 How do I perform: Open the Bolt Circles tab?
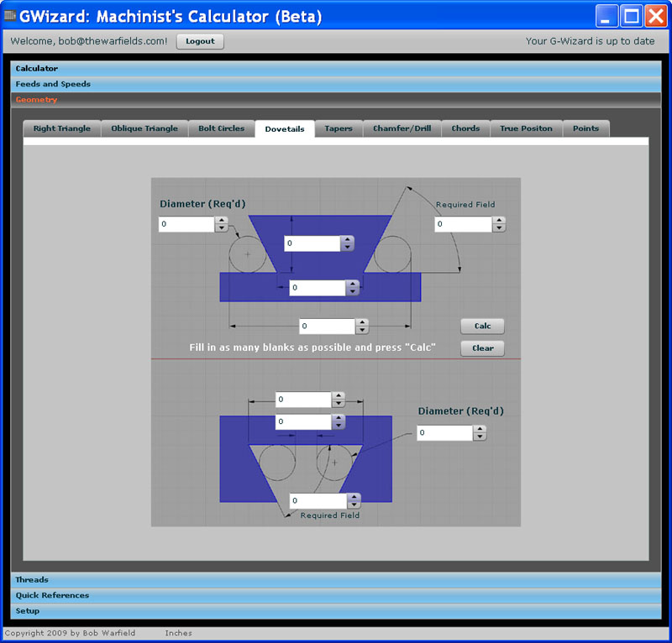point(221,128)
